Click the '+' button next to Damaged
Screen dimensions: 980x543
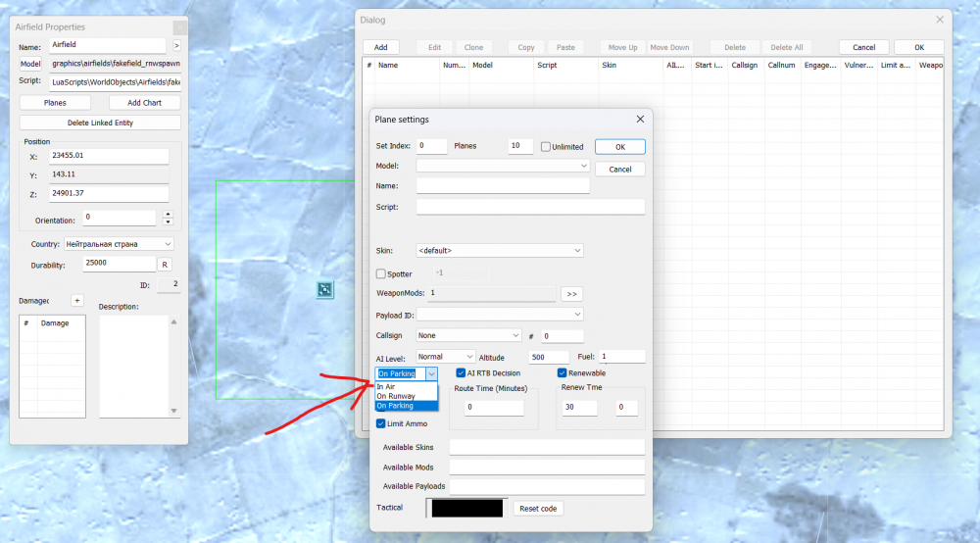[x=77, y=300]
